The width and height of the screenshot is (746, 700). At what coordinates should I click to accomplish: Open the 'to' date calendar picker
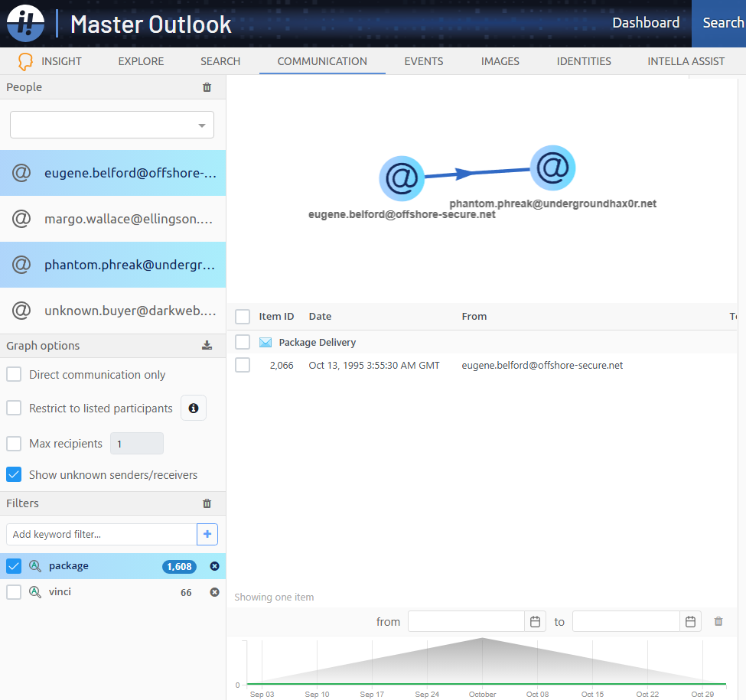click(690, 622)
